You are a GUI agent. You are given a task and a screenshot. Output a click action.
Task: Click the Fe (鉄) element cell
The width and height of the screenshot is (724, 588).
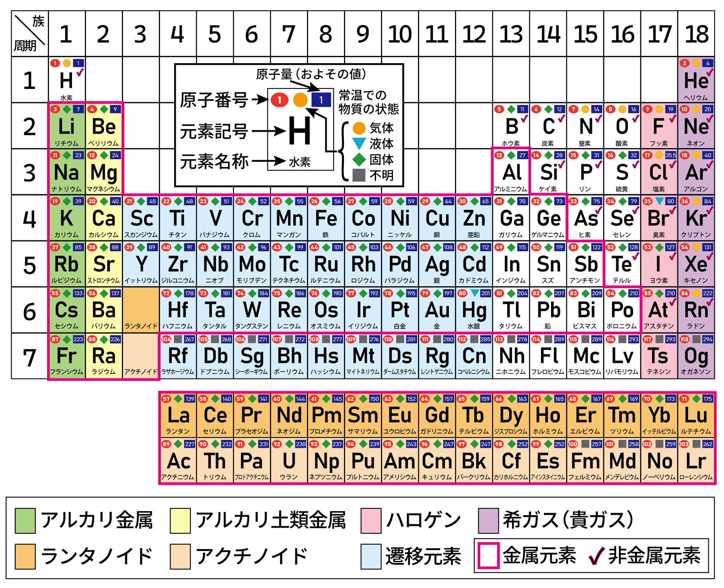click(326, 218)
